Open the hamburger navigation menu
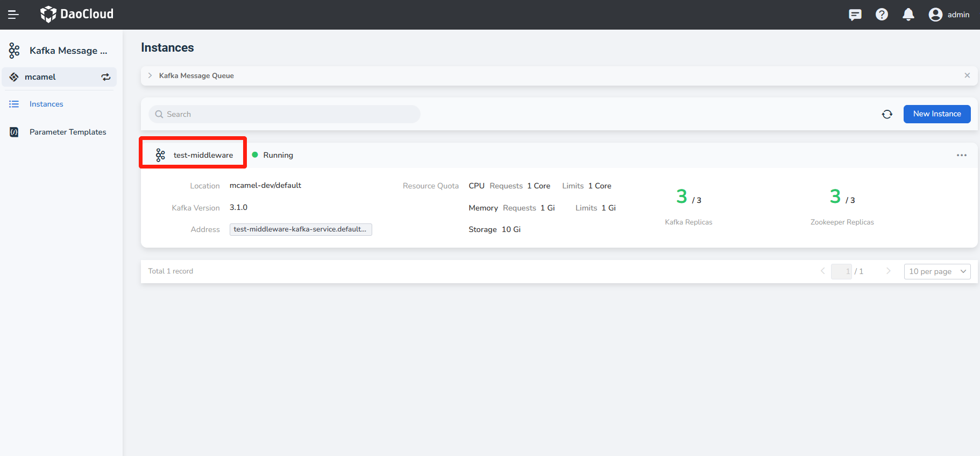980x456 pixels. [13, 15]
